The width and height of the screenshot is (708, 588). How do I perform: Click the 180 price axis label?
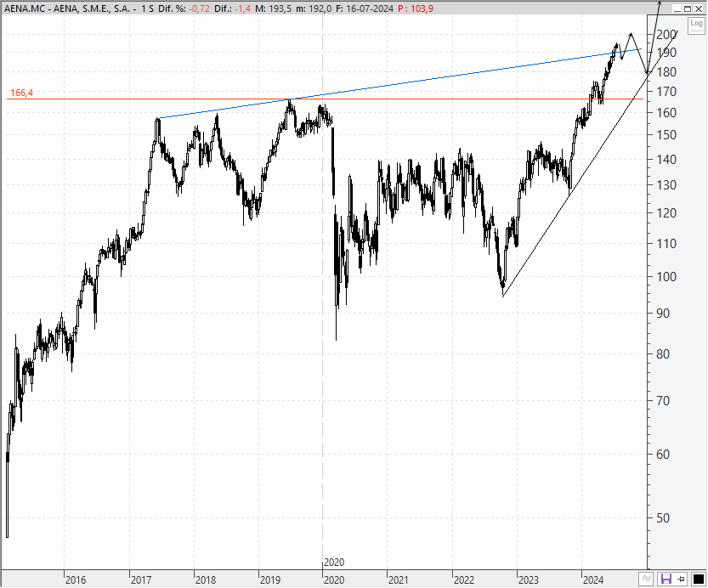pos(666,71)
